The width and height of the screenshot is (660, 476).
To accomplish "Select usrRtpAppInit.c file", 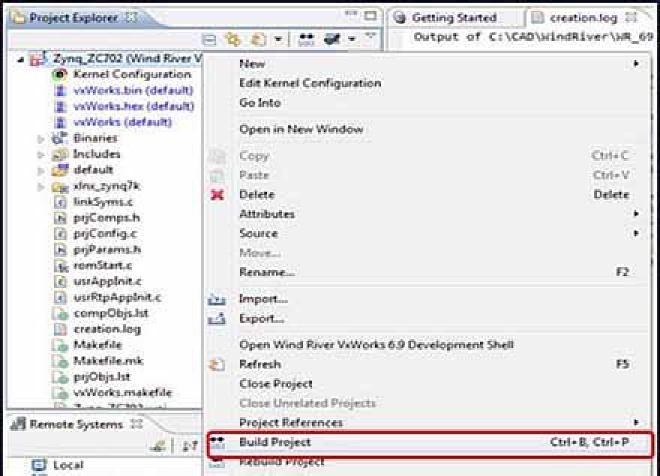I will 117,297.
